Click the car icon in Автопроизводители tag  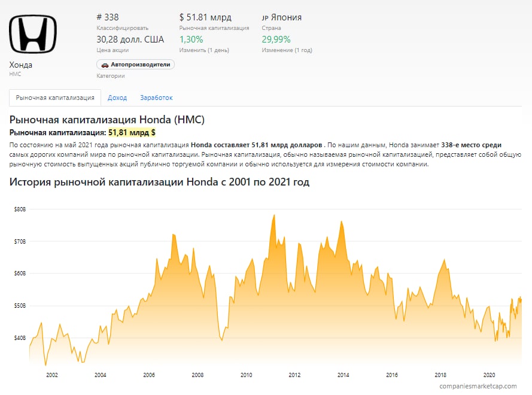click(x=105, y=65)
